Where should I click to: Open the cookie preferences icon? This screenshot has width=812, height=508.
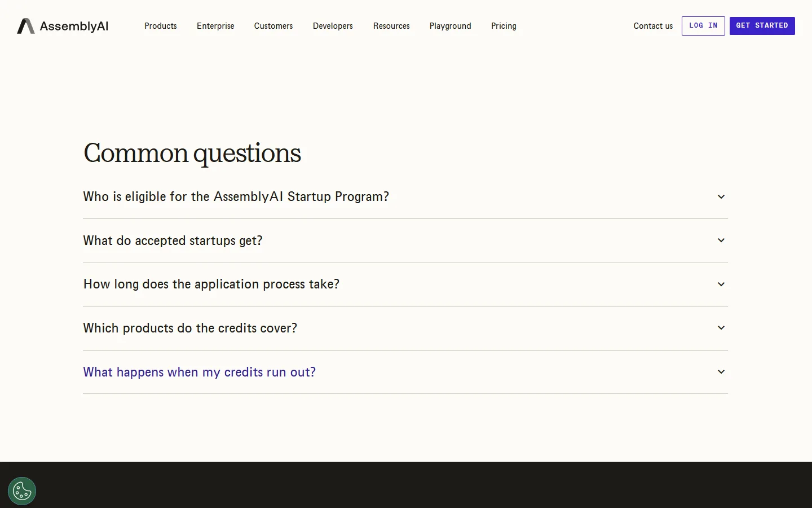point(22,491)
